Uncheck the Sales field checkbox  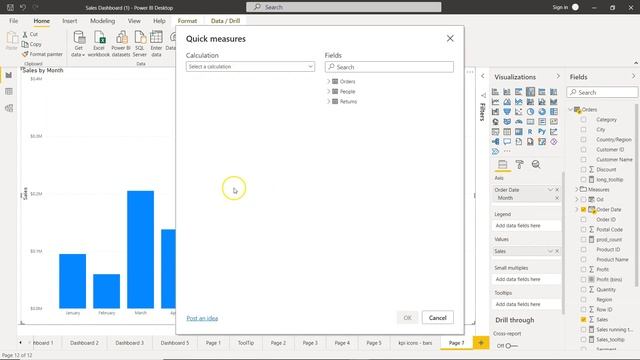point(583,320)
